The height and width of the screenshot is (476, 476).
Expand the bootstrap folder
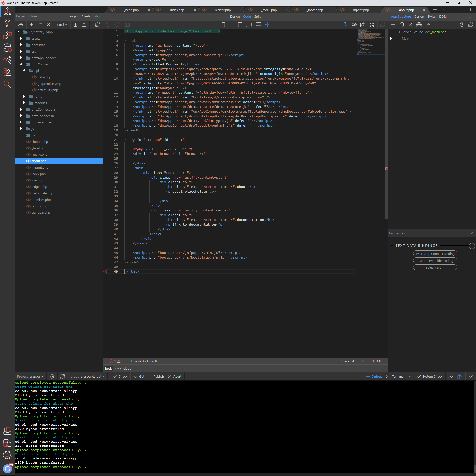(21, 45)
